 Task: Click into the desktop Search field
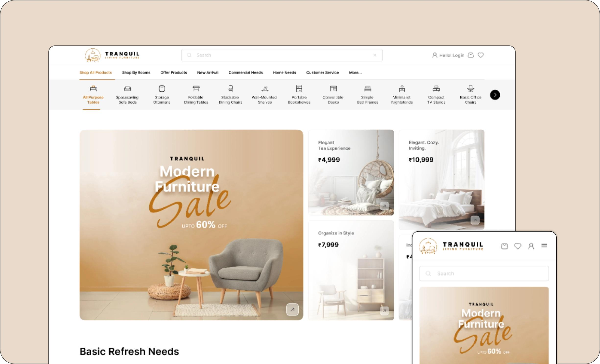(x=282, y=55)
